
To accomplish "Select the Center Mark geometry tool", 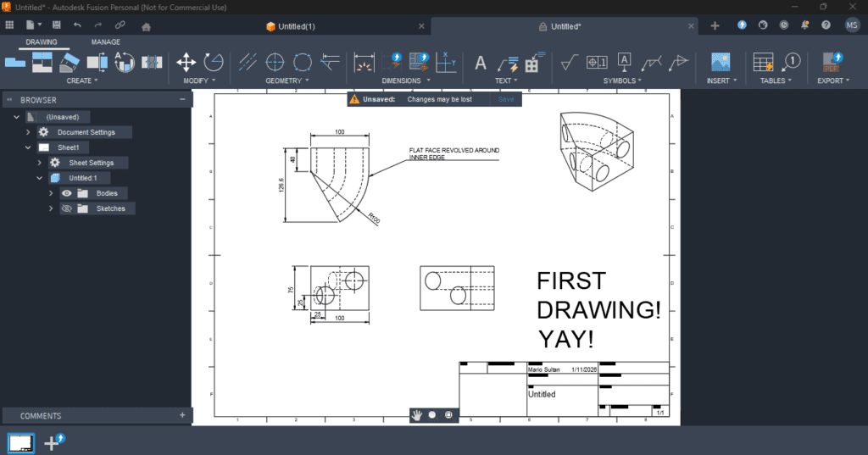I will pyautogui.click(x=275, y=62).
